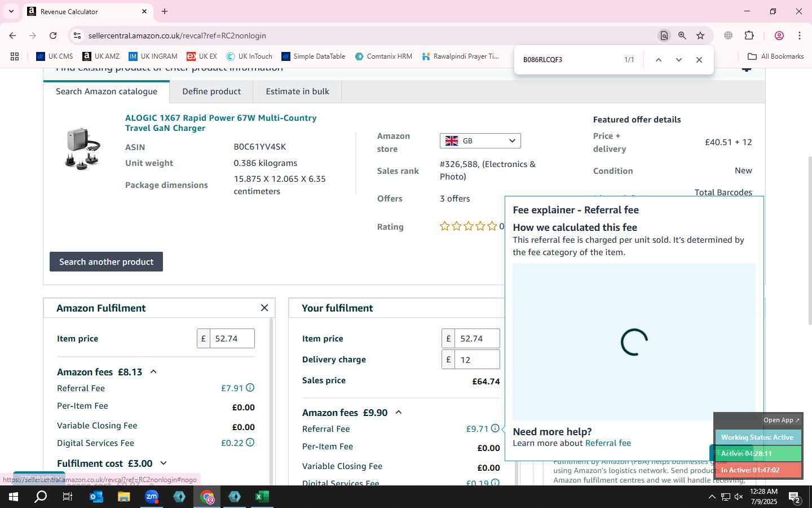Edit Your fulfilment item price field
Image resolution: width=812 pixels, height=508 pixels.
477,339
